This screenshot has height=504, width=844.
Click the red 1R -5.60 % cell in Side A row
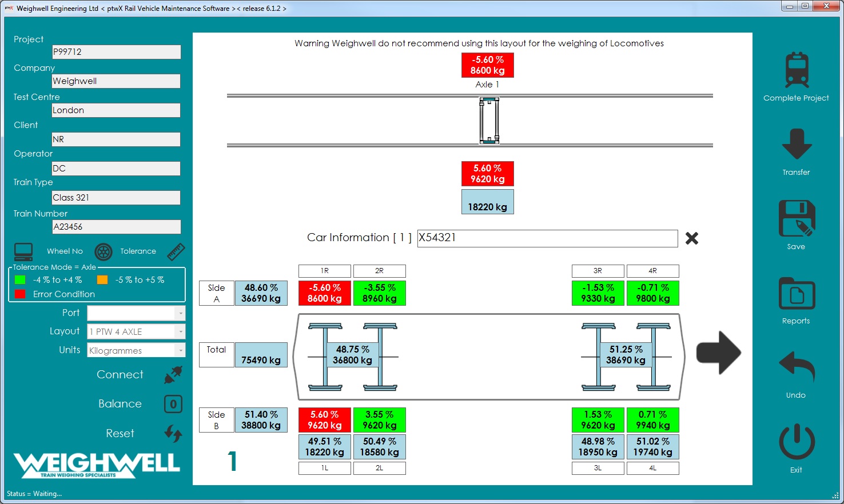pos(325,293)
